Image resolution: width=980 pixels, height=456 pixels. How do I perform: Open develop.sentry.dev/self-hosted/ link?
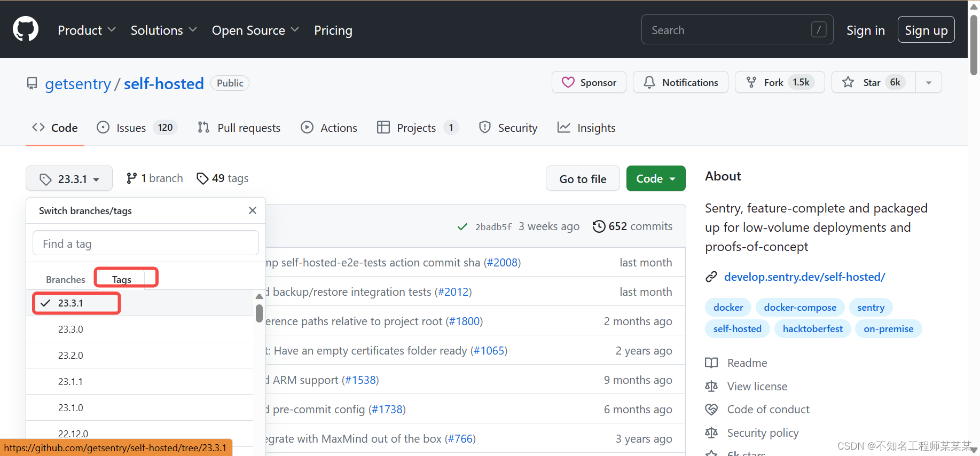(x=804, y=277)
